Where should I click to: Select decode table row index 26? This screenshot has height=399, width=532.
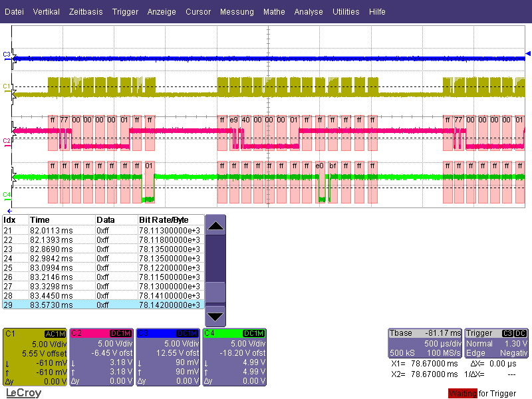tap(103, 277)
